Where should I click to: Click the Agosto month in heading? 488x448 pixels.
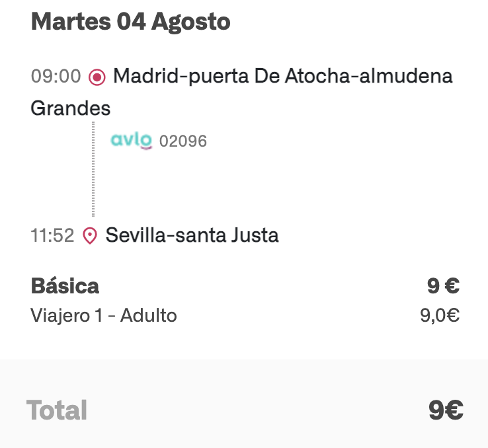(191, 22)
